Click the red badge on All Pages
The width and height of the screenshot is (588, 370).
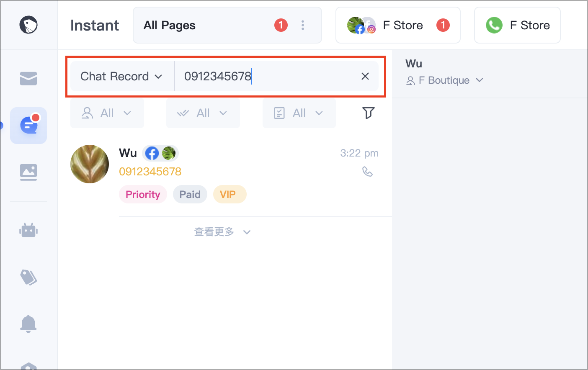(281, 25)
